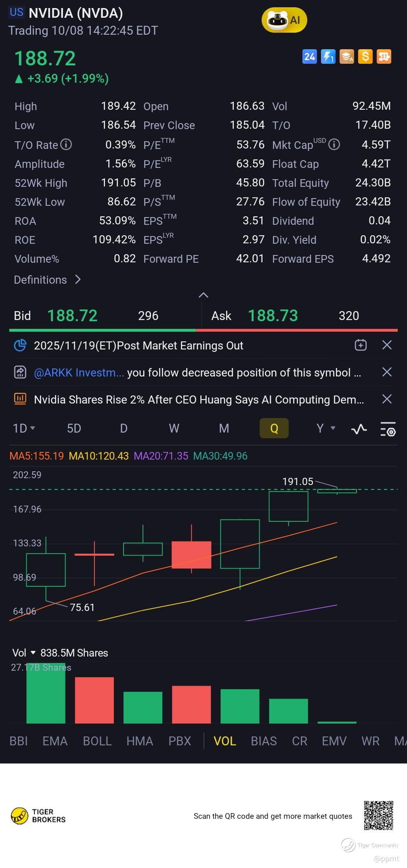Tap the orange $1 puzzle-piece badge
This screenshot has height=868, width=407.
point(384,56)
